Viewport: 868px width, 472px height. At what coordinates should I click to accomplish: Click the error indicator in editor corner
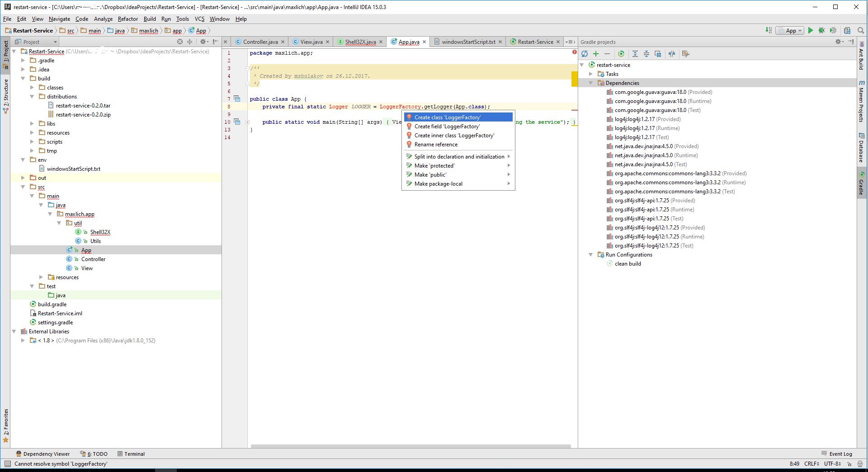(x=574, y=52)
